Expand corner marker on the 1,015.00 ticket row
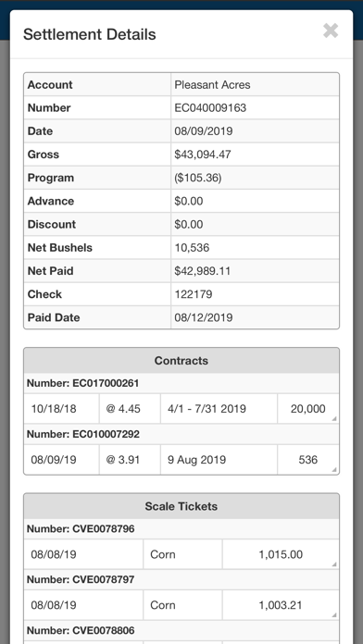The image size is (363, 644). pos(334,564)
